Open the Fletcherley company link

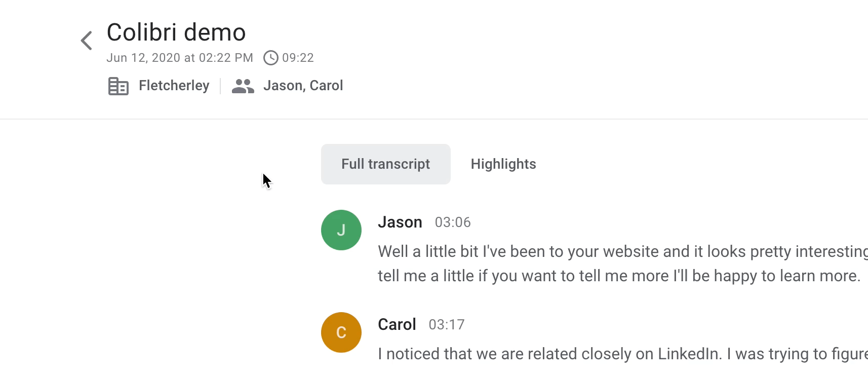[x=174, y=86]
